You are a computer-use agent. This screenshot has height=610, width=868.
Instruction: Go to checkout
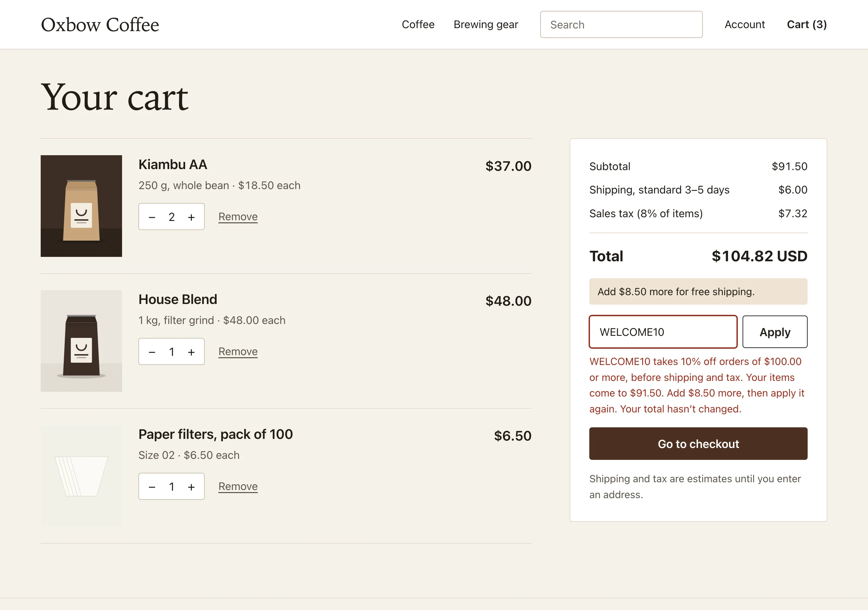pyautogui.click(x=698, y=444)
